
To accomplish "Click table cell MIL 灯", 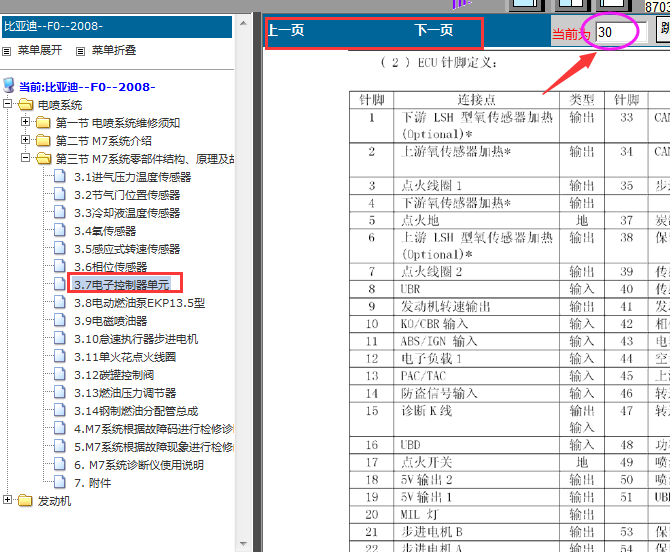I will click(476, 514).
